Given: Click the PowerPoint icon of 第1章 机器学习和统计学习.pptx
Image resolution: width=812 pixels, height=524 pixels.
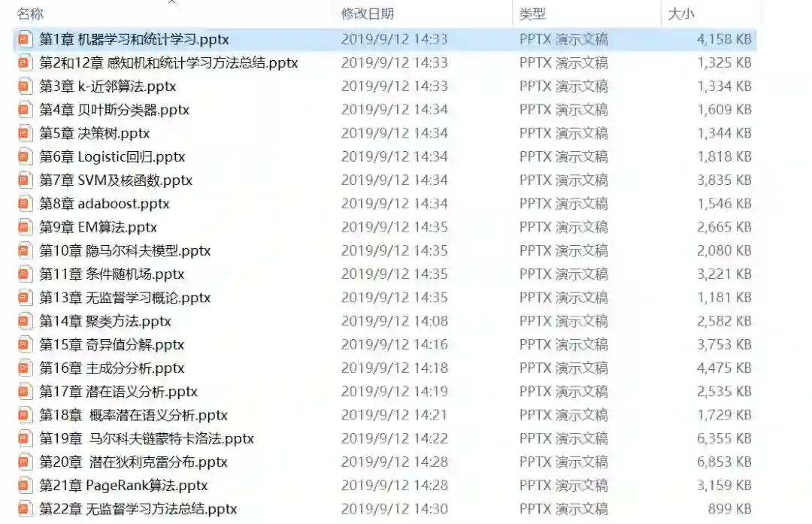Looking at the screenshot, I should point(24,39).
